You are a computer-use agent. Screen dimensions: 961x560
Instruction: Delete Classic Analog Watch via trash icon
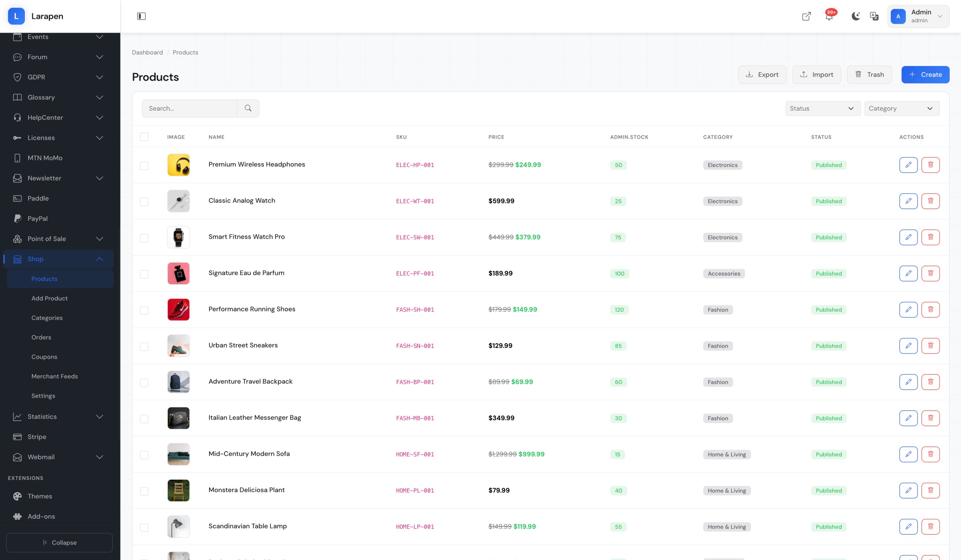tap(930, 201)
